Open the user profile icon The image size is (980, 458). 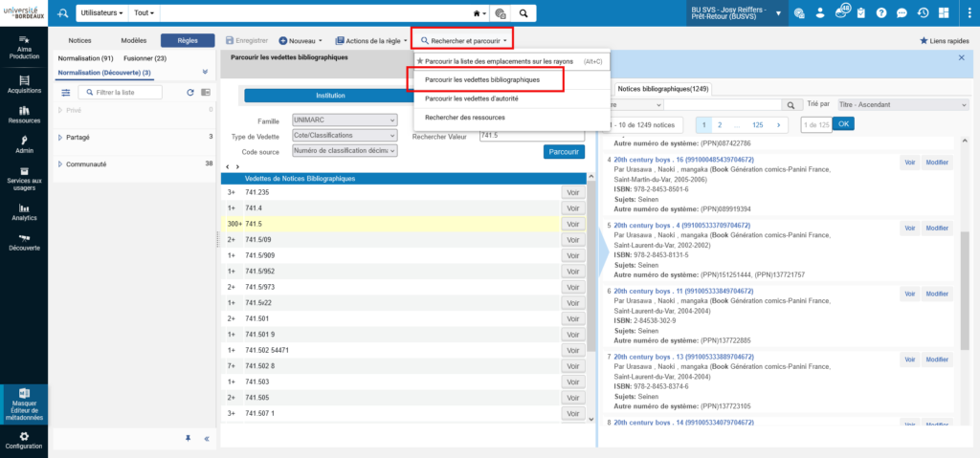pyautogui.click(x=821, y=13)
